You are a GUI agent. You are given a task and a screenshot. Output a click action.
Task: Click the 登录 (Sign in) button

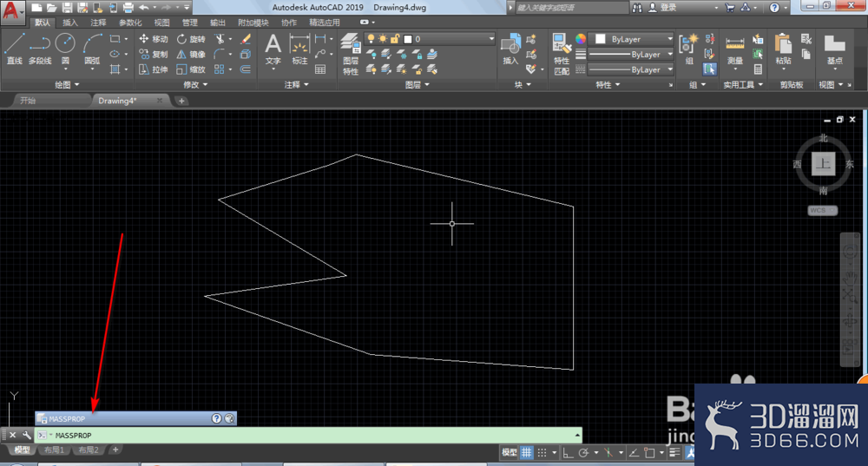(668, 8)
